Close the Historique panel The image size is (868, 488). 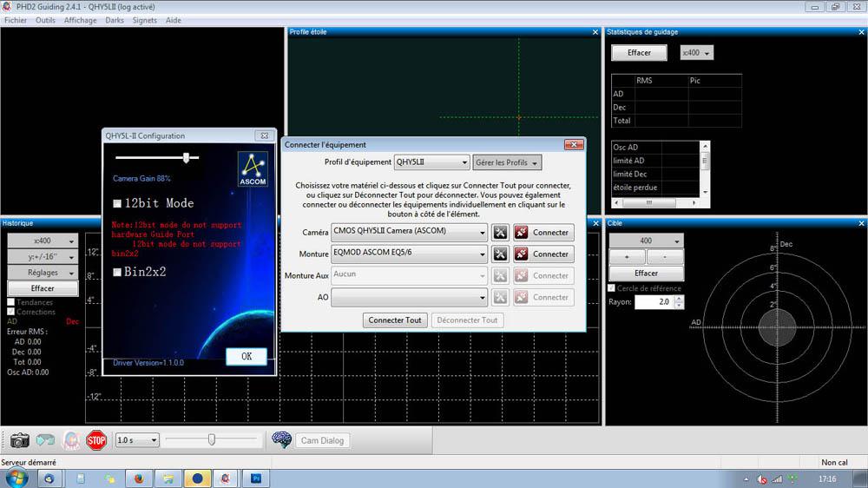[595, 223]
